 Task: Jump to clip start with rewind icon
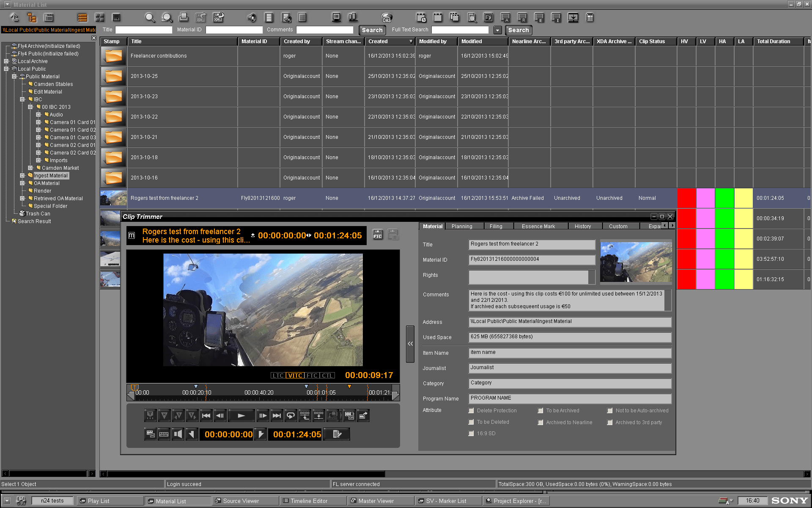click(206, 416)
